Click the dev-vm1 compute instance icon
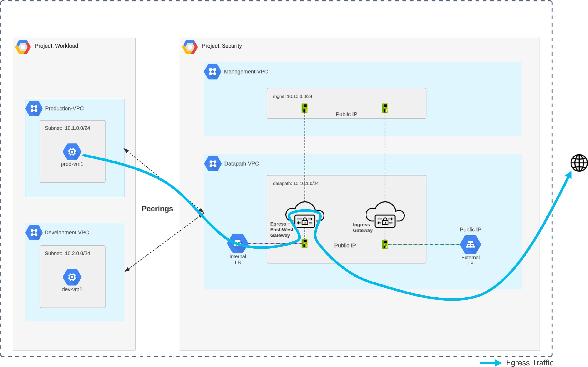 [x=72, y=277]
